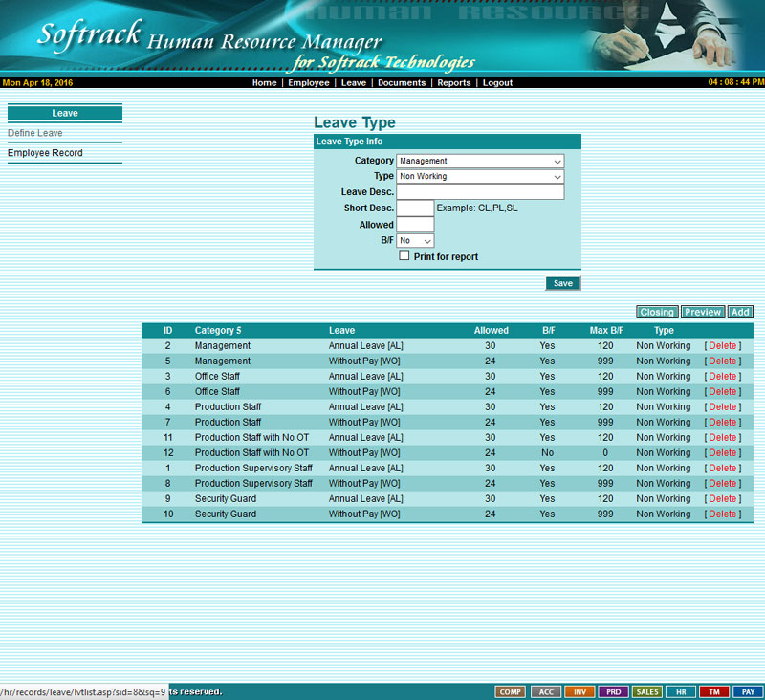
Task: Open Employee Record in the sidebar
Action: (45, 153)
